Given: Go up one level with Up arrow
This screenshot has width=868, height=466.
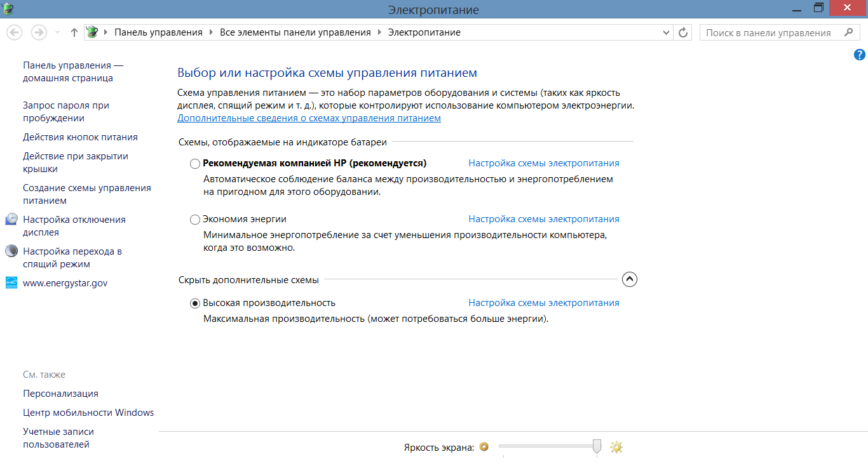Looking at the screenshot, I should (74, 32).
